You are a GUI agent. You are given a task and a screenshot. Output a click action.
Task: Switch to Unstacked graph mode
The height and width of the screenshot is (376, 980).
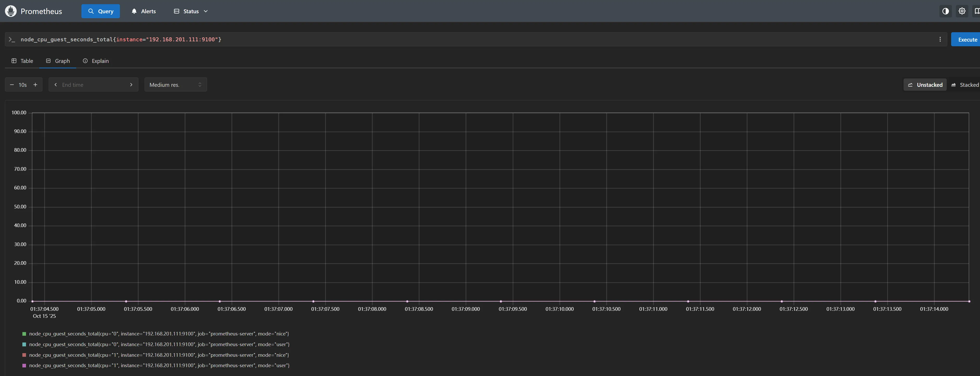[x=925, y=85]
